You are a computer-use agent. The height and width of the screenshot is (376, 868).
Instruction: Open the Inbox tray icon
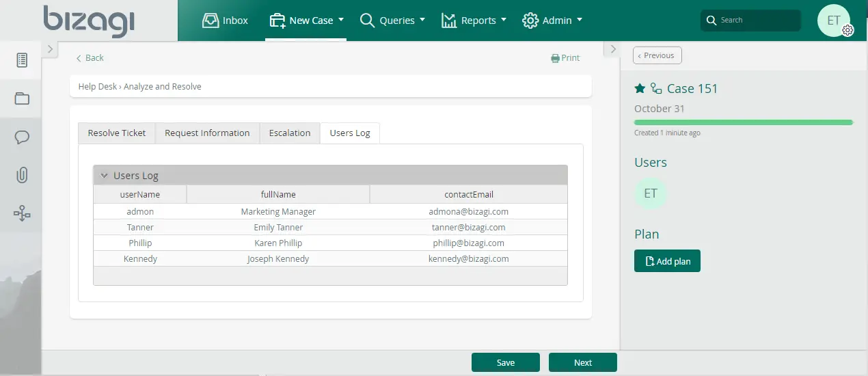pyautogui.click(x=211, y=21)
